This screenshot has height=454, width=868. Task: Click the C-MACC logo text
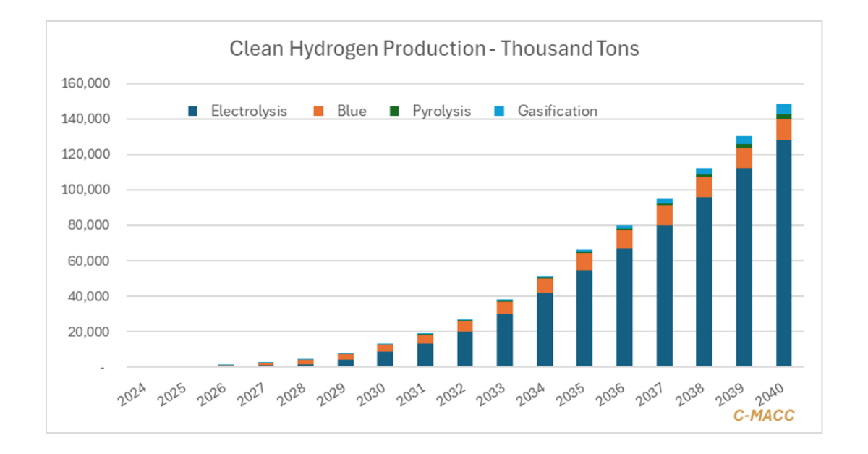pyautogui.click(x=765, y=415)
